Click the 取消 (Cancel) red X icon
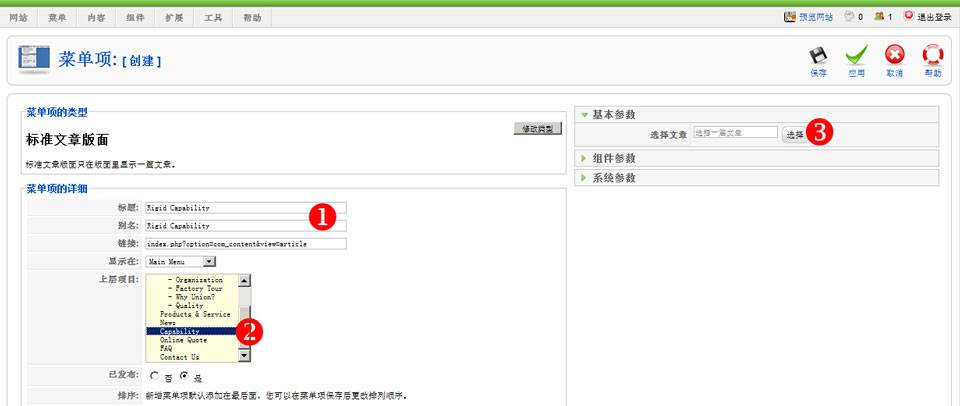The image size is (960, 406). point(894,56)
